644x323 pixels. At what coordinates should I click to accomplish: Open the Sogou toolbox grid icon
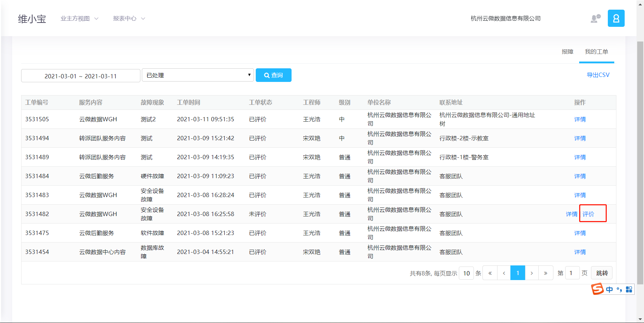(x=629, y=289)
